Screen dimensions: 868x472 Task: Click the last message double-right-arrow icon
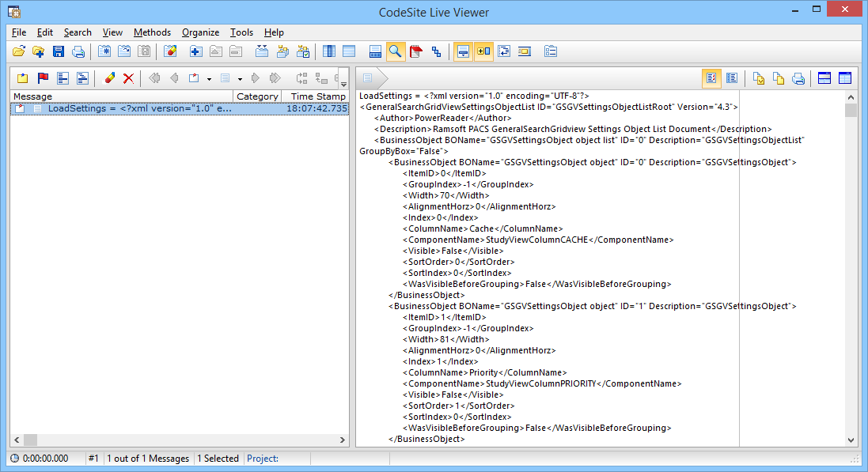(275, 78)
